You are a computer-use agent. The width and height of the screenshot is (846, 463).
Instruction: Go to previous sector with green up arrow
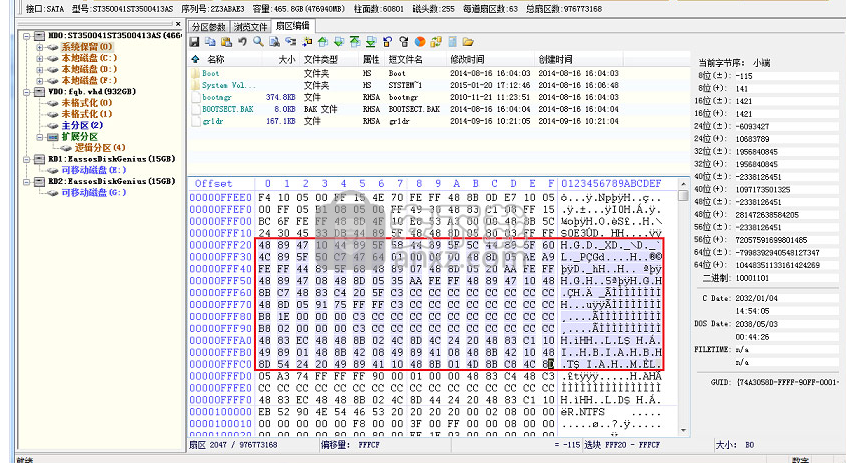point(323,42)
